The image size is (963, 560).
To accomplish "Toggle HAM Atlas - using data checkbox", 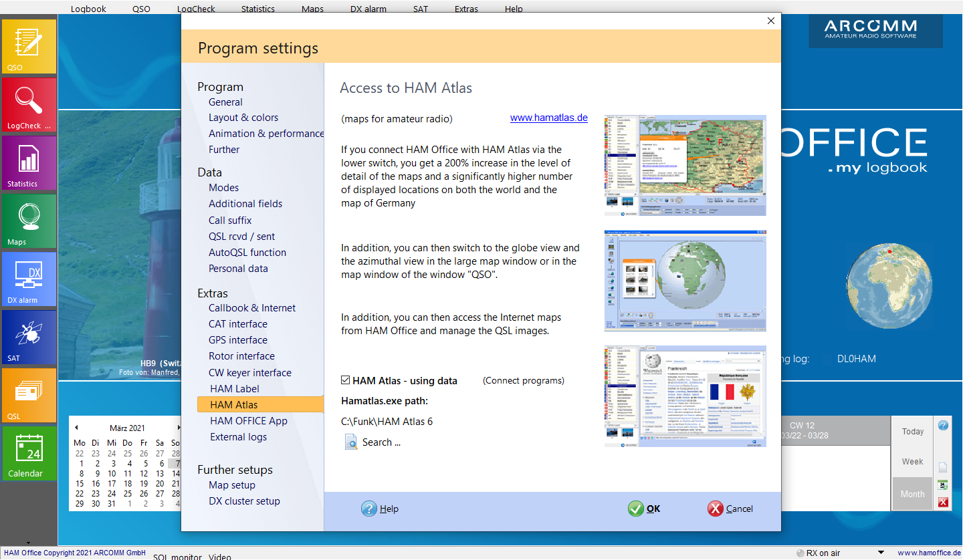I will coord(346,380).
